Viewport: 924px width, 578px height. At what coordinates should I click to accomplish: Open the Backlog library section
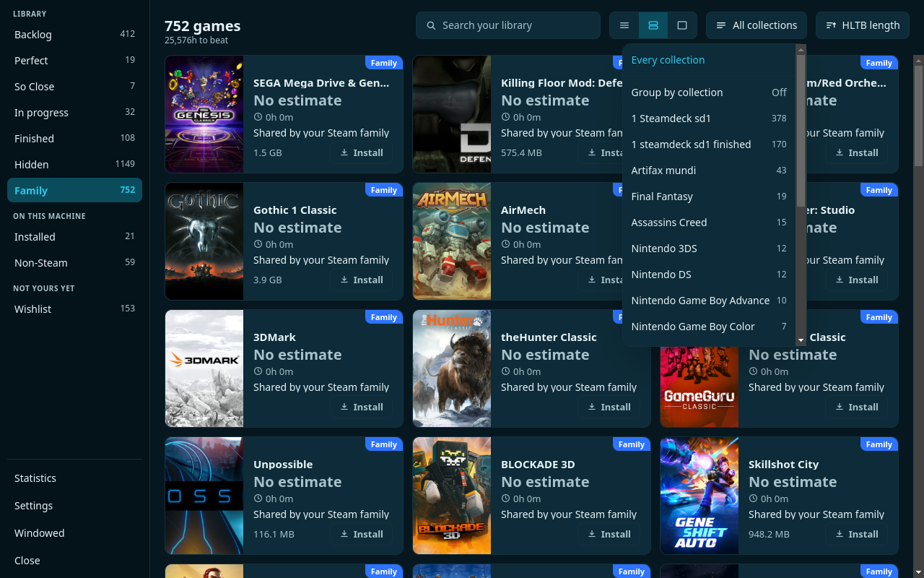pos(74,34)
